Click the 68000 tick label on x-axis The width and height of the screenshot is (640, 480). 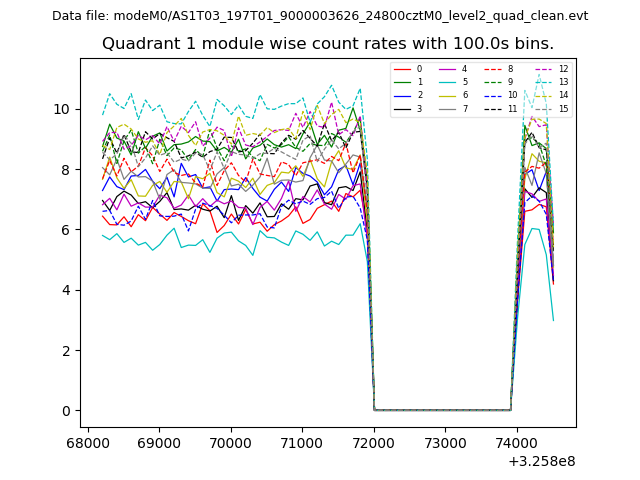88,443
